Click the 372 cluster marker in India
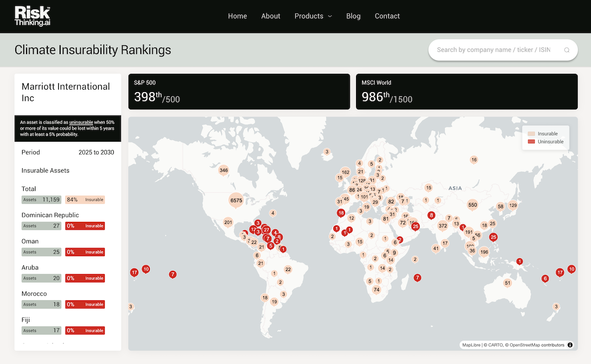 [443, 226]
